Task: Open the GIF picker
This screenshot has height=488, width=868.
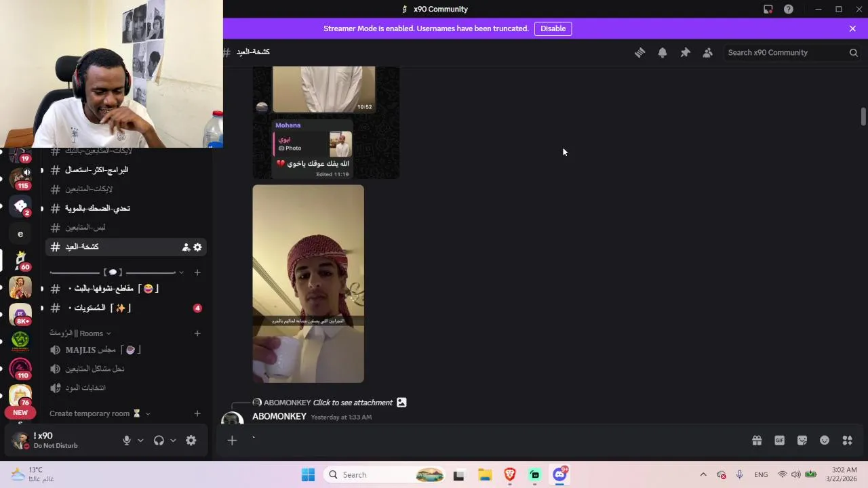Action: point(779,441)
